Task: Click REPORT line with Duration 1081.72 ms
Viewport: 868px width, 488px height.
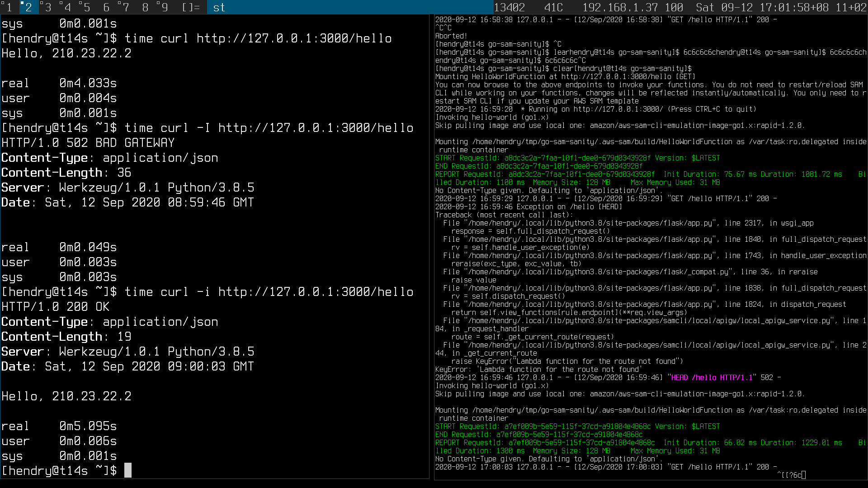Action: (651, 178)
